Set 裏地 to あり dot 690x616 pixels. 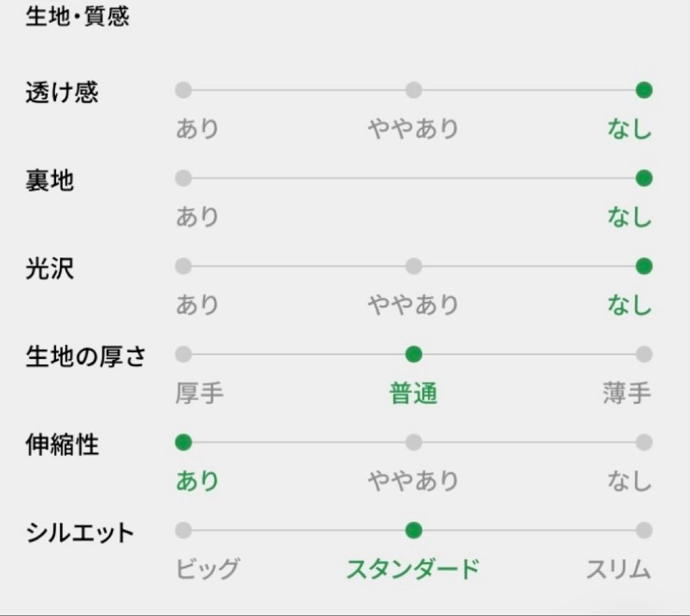[x=183, y=178]
